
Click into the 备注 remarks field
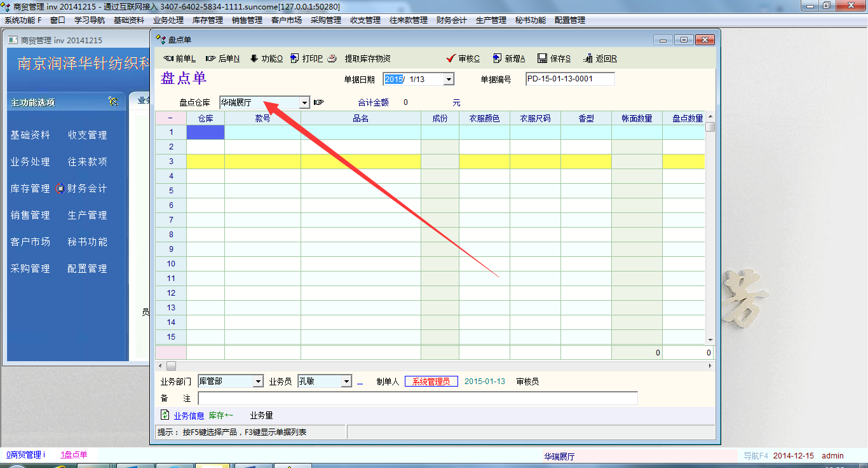(417, 399)
